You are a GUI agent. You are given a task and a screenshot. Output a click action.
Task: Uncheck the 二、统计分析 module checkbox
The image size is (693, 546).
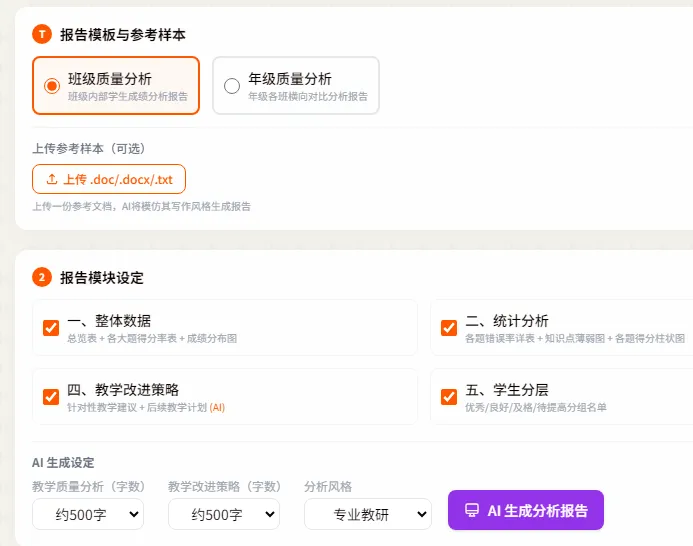tap(449, 328)
